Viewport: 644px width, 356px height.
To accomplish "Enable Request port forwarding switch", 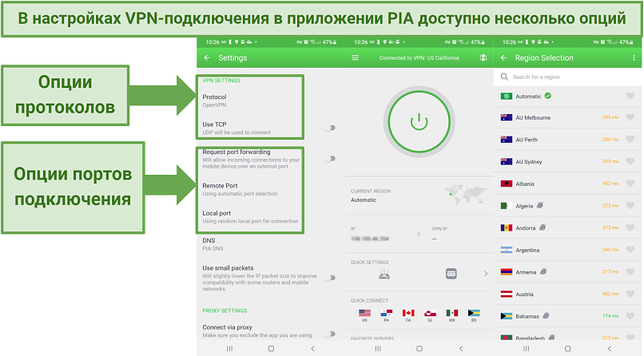I will [329, 159].
